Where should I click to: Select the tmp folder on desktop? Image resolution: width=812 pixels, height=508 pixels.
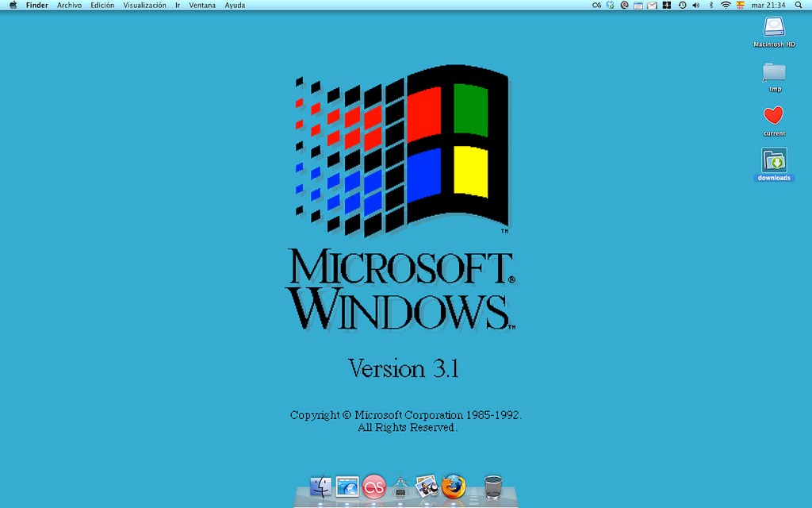point(774,72)
